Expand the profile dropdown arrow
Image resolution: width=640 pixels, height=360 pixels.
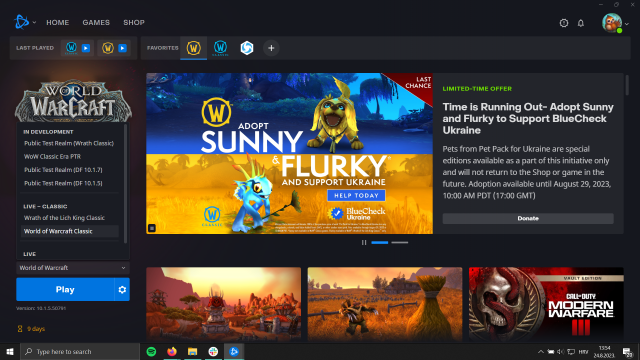click(627, 24)
